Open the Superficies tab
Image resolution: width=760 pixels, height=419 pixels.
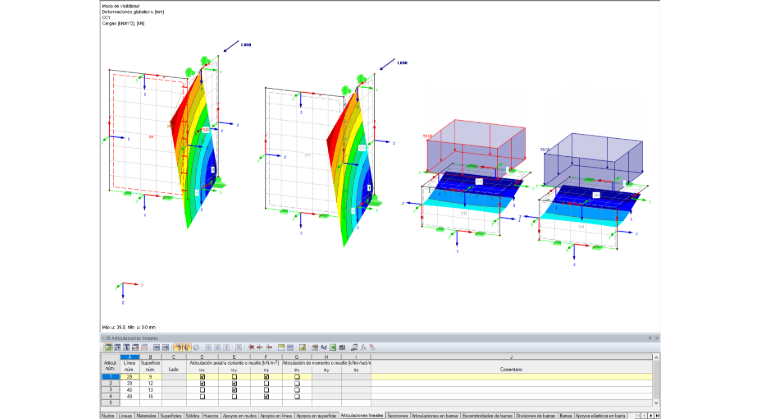pyautogui.click(x=171, y=416)
